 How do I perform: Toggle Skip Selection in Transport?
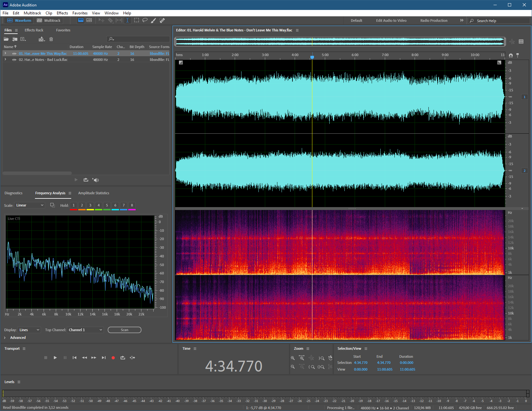tap(132, 357)
